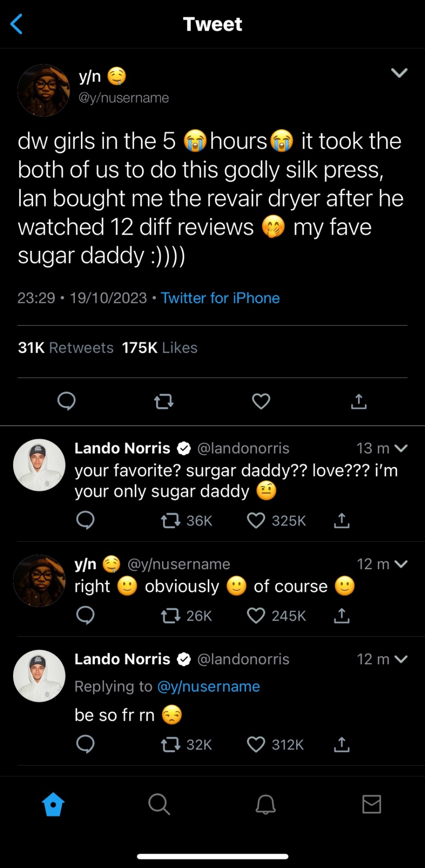This screenshot has height=868, width=425.
Task: Go to the Home tab
Action: [x=53, y=804]
